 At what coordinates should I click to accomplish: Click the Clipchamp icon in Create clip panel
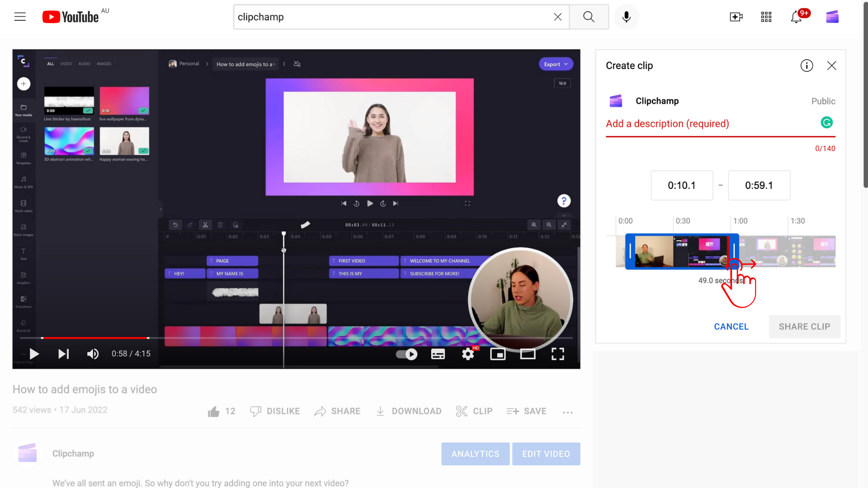(x=616, y=101)
